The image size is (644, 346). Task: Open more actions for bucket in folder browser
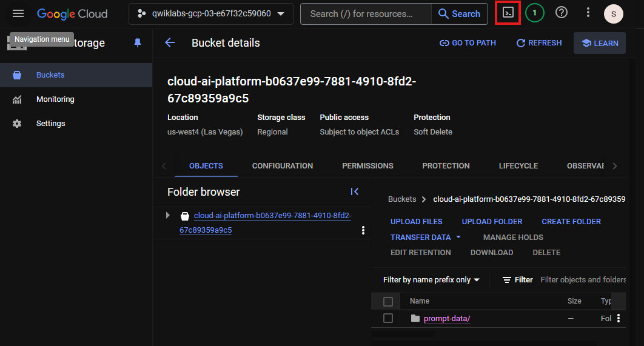pyautogui.click(x=363, y=230)
